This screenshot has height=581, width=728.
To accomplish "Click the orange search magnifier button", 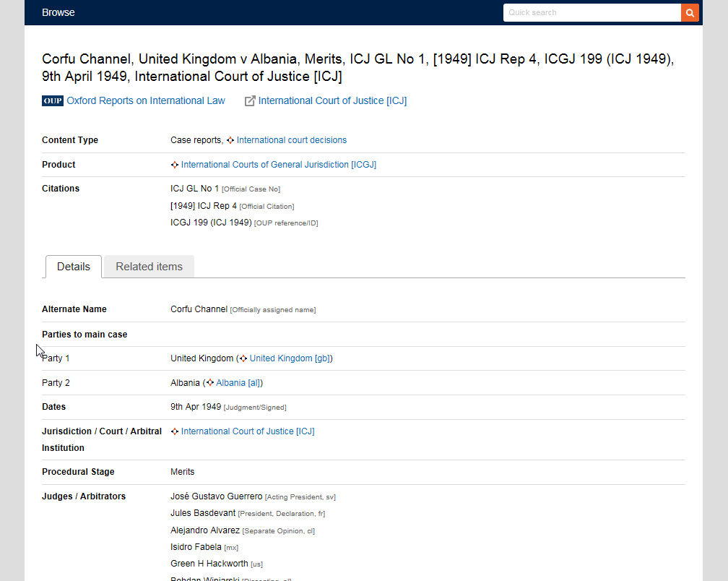I will [x=690, y=12].
